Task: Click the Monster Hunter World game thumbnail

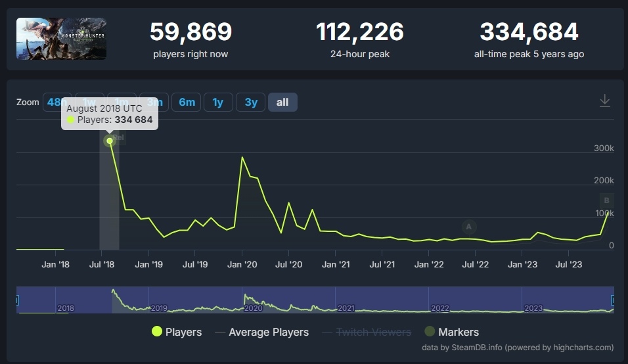Action: click(x=61, y=39)
